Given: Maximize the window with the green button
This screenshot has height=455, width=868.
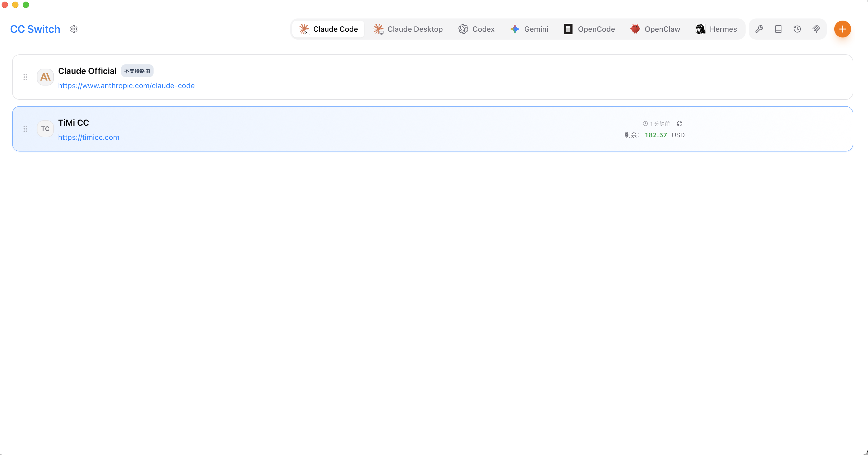Looking at the screenshot, I should tap(26, 5).
